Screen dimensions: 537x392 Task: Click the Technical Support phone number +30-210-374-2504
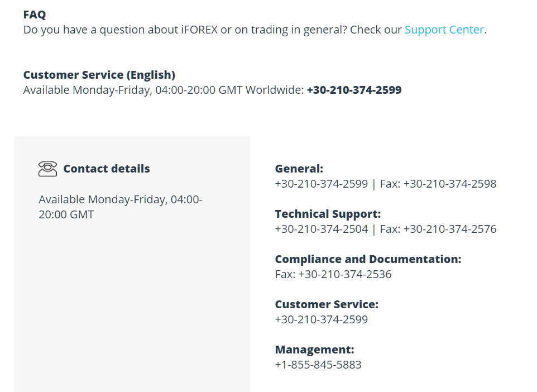click(x=321, y=229)
